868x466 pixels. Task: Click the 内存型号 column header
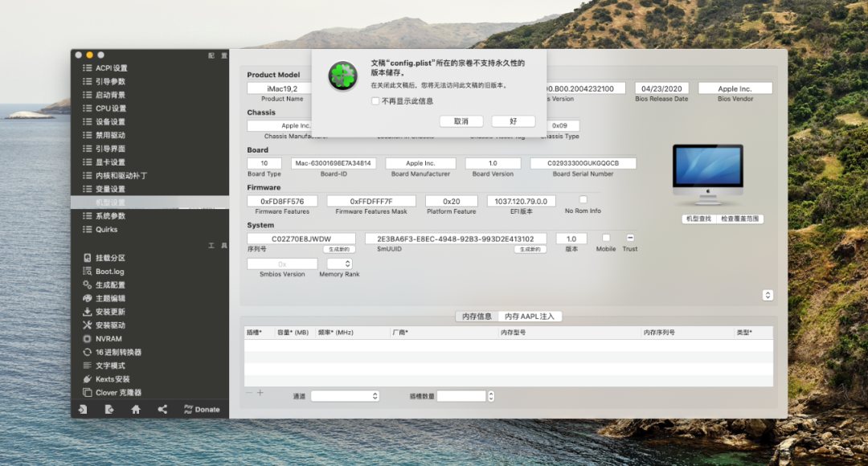[569, 333]
